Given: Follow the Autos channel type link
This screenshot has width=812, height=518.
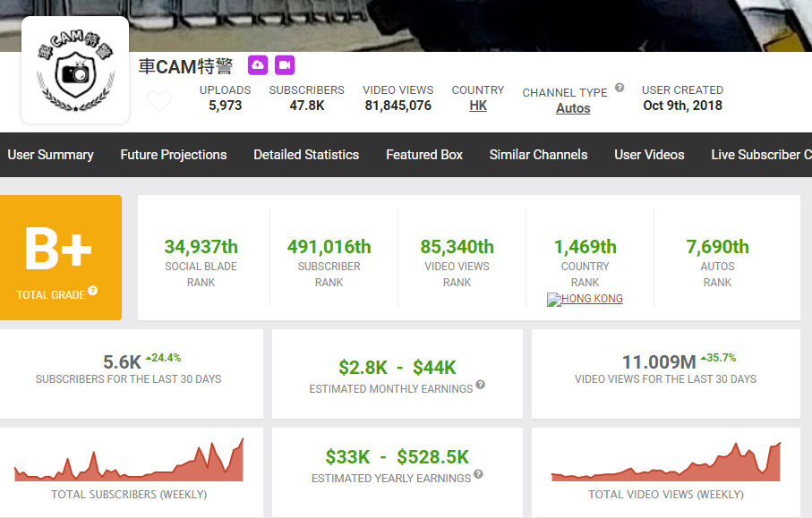Looking at the screenshot, I should (x=573, y=108).
